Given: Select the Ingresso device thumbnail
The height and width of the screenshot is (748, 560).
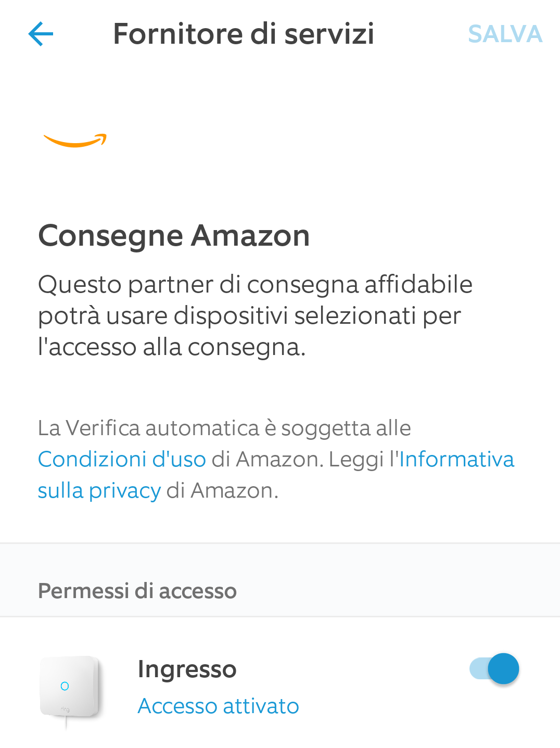Looking at the screenshot, I should [69, 688].
